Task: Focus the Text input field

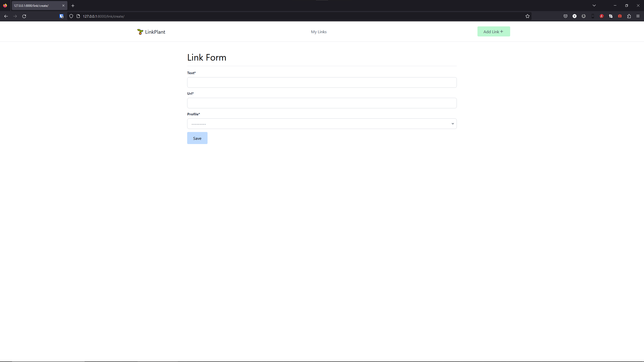Action: tap(322, 82)
